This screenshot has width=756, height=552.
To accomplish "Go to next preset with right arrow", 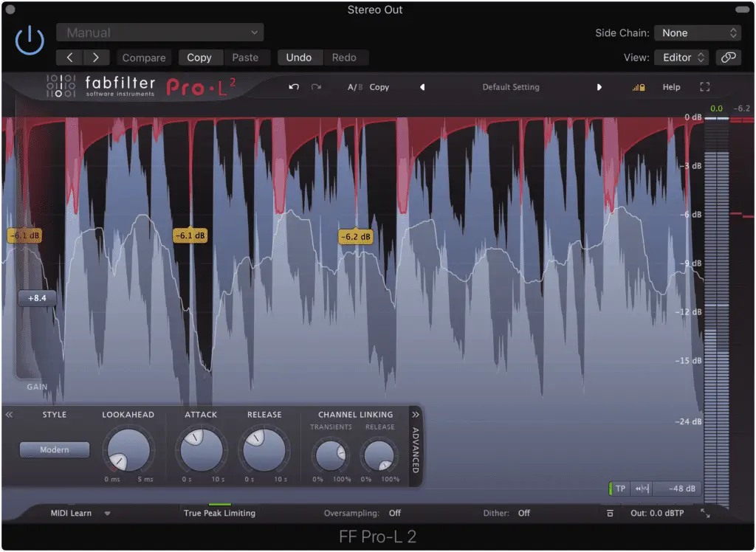I will coord(96,58).
